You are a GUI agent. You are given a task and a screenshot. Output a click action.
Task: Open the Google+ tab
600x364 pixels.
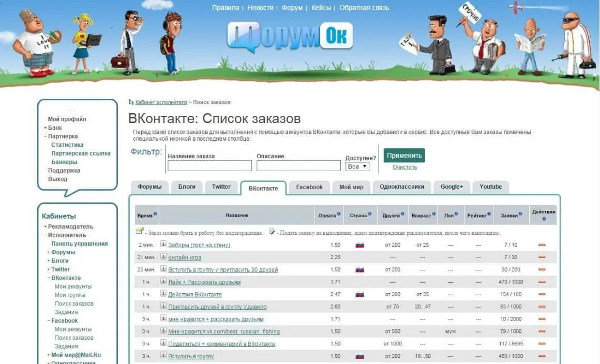(x=452, y=187)
